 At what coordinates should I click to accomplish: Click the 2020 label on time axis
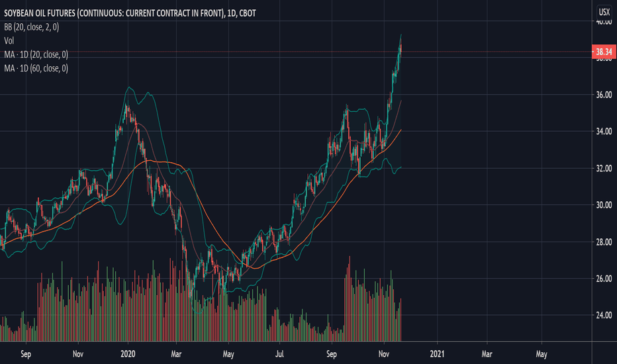(128, 354)
